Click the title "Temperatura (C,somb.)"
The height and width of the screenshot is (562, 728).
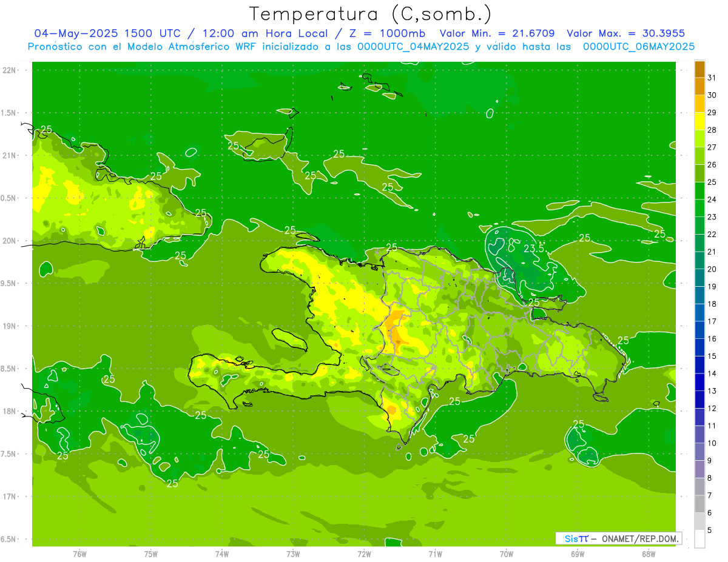(370, 14)
